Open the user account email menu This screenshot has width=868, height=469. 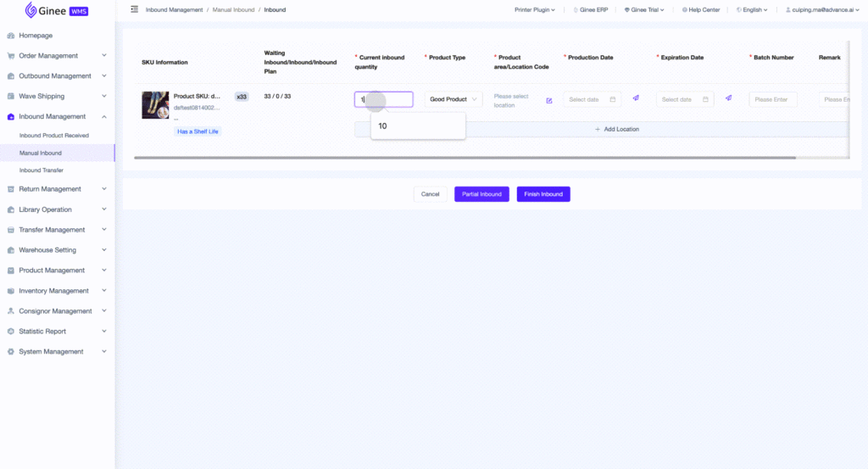pyautogui.click(x=822, y=10)
